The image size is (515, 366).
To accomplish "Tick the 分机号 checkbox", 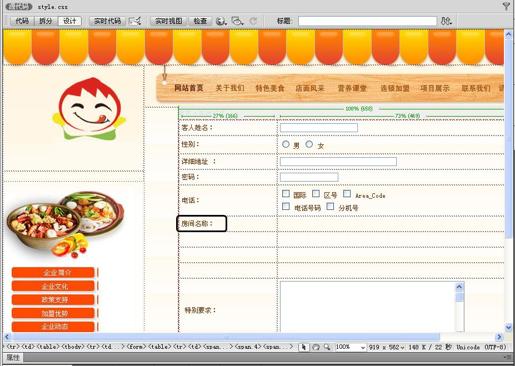I will tap(330, 206).
